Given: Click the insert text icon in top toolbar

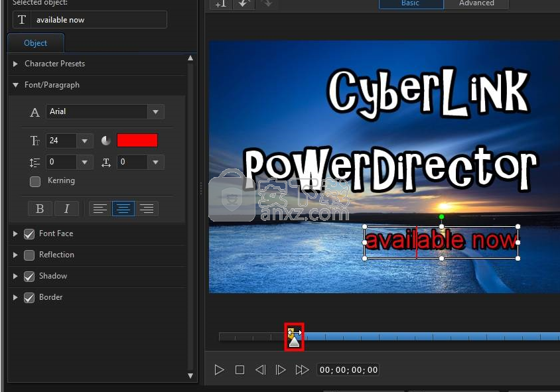Looking at the screenshot, I should pyautogui.click(x=221, y=3).
